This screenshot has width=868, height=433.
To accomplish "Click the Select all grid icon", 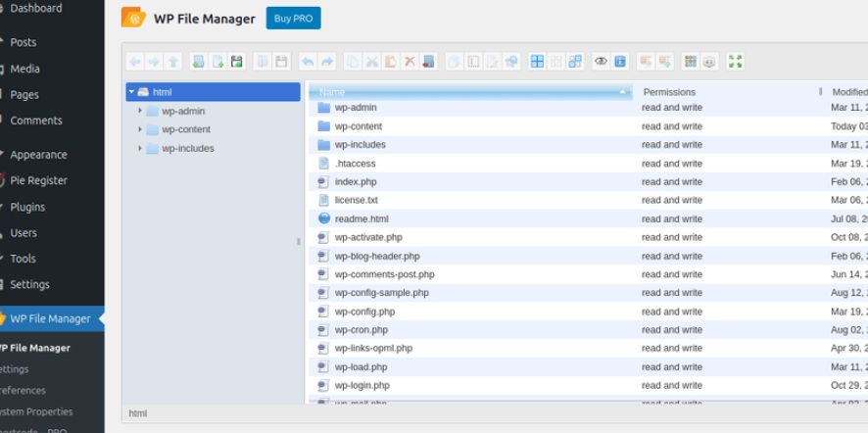I will (x=537, y=62).
